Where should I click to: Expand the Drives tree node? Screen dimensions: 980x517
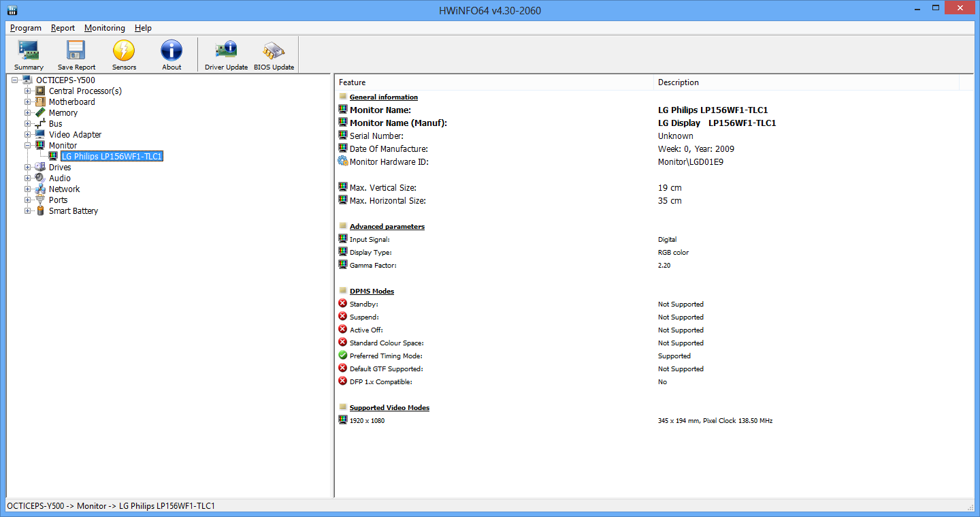click(x=28, y=168)
